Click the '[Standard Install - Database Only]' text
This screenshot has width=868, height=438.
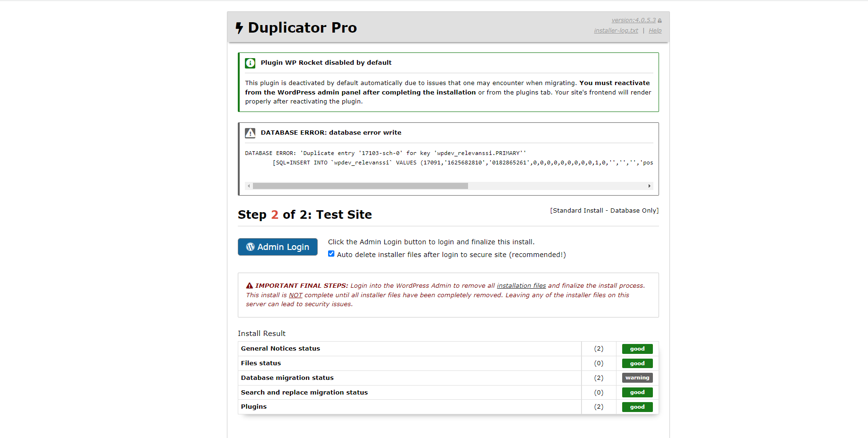pyautogui.click(x=604, y=211)
